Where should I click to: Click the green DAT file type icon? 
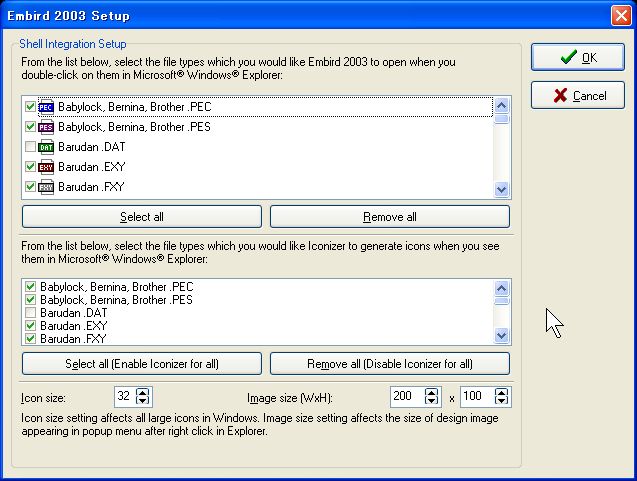pyautogui.click(x=46, y=147)
